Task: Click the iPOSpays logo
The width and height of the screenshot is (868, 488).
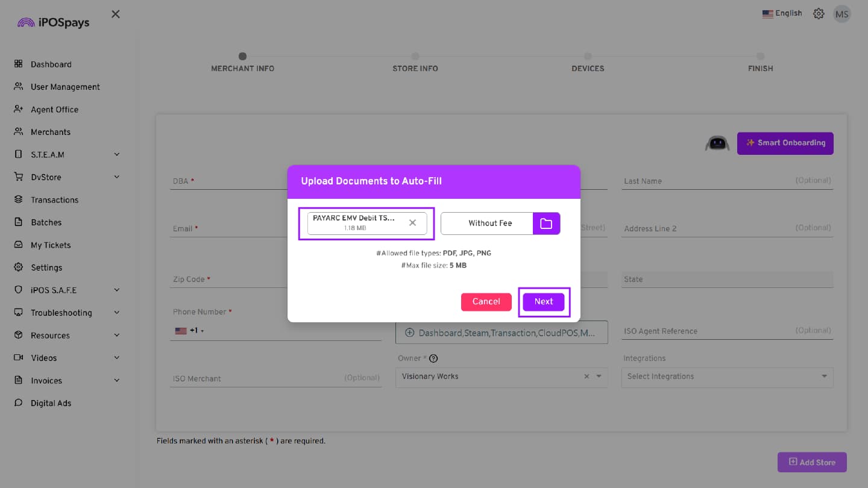Action: tap(54, 22)
